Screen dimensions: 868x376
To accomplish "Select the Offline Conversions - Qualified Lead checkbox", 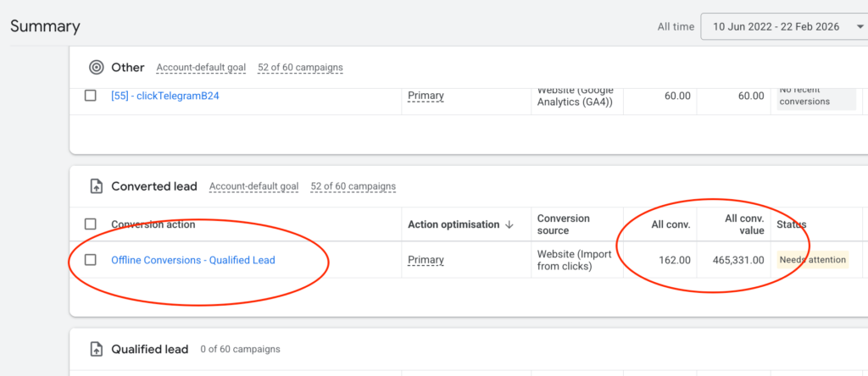I will pos(91,260).
